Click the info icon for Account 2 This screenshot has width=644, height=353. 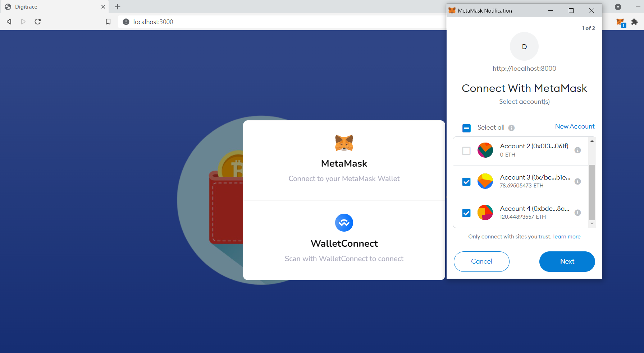pos(577,150)
